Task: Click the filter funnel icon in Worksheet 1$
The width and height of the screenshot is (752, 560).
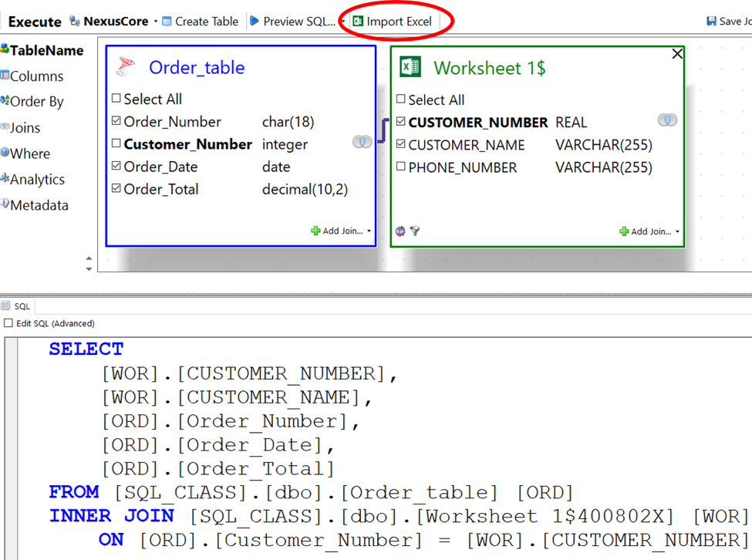Action: pyautogui.click(x=415, y=231)
